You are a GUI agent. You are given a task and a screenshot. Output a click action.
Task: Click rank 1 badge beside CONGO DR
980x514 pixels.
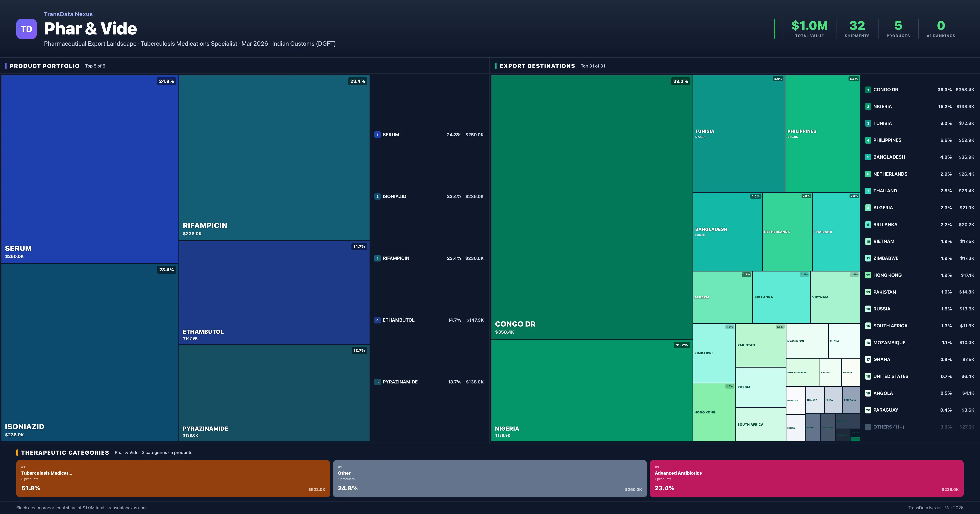tap(868, 90)
